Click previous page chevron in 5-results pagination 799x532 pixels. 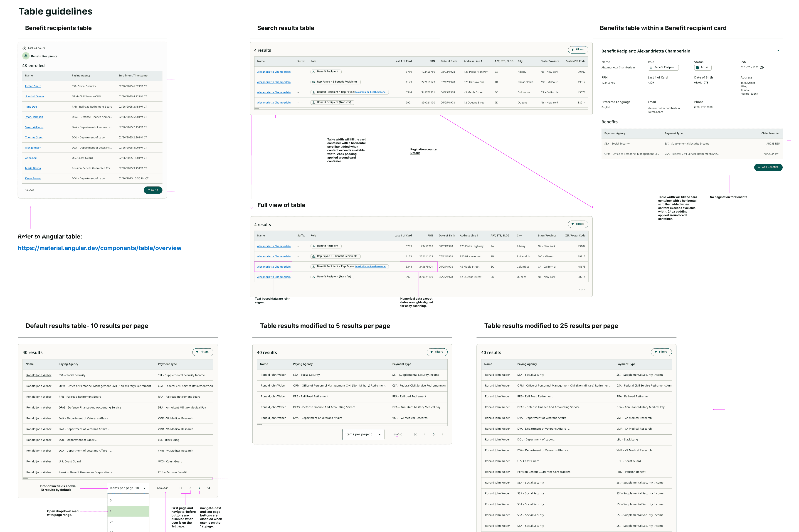424,434
